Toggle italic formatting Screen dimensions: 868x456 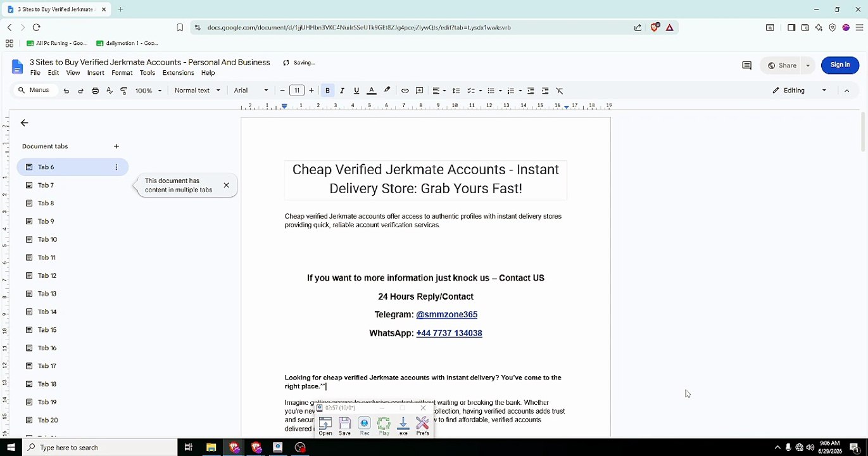(342, 91)
